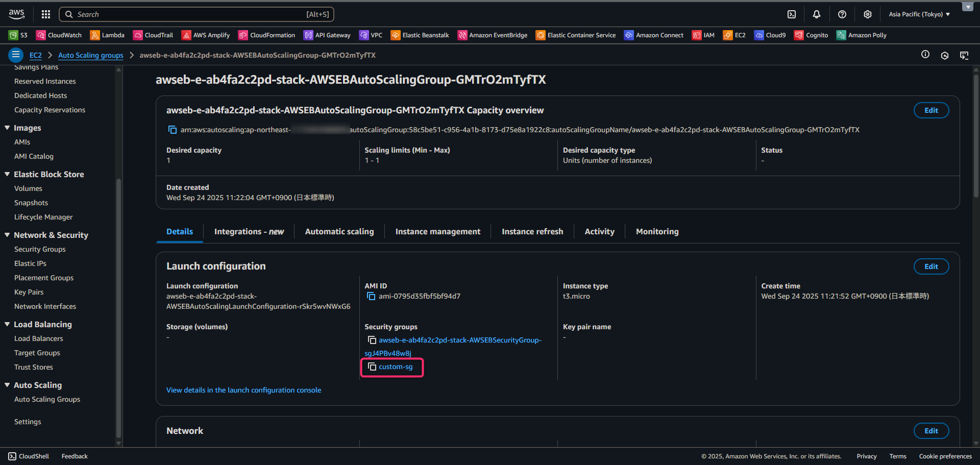Toggle the hamburger navigation menu
Image resolution: width=980 pixels, height=465 pixels.
point(16,55)
